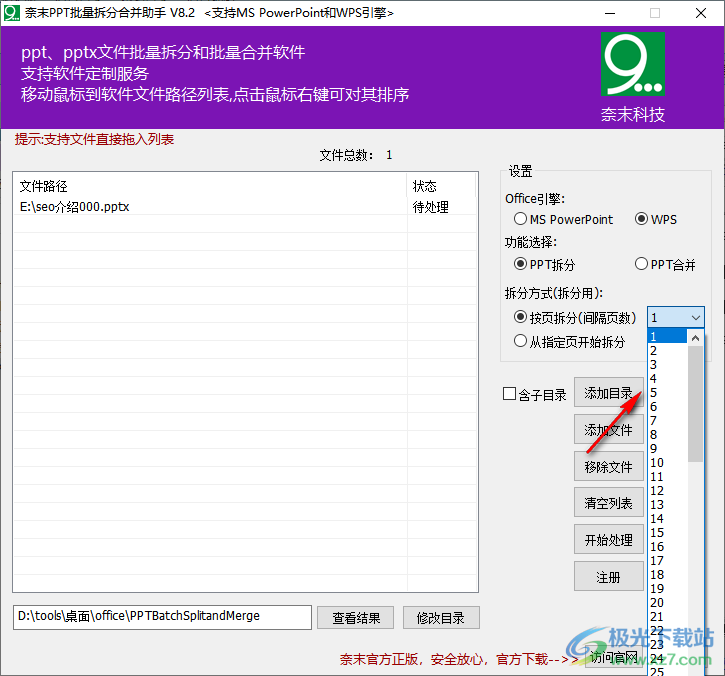725x676 pixels.
Task: Start processing with 开始处理 button
Action: (608, 540)
